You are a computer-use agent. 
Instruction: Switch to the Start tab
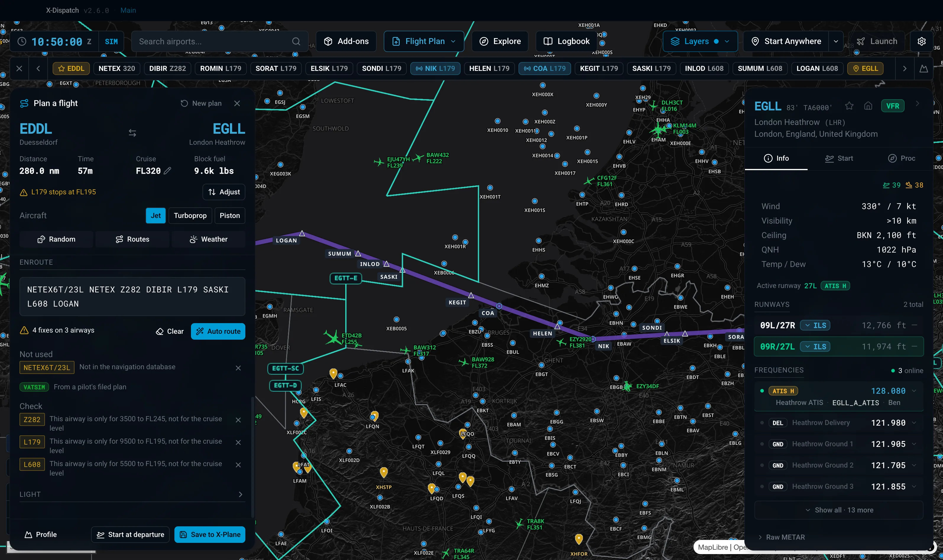click(x=839, y=159)
